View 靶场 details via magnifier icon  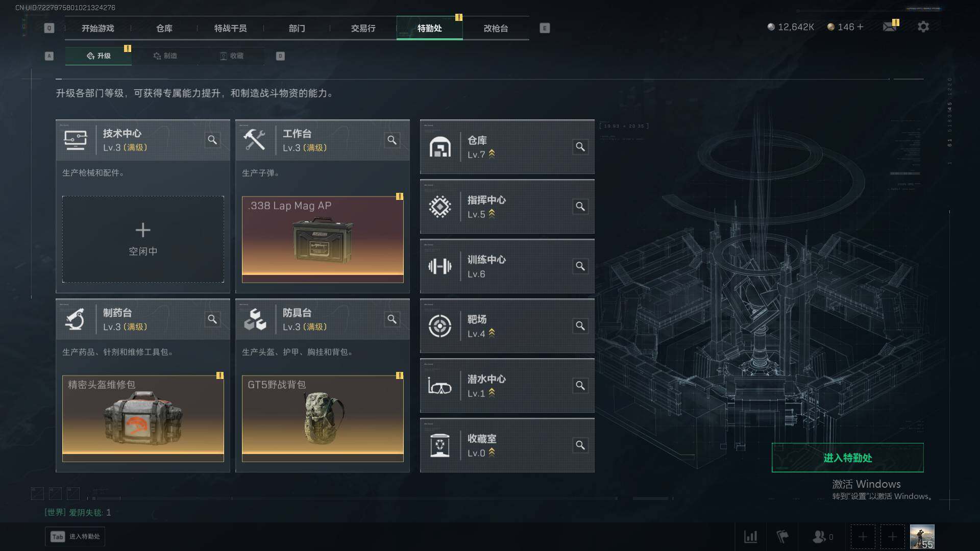click(x=580, y=325)
